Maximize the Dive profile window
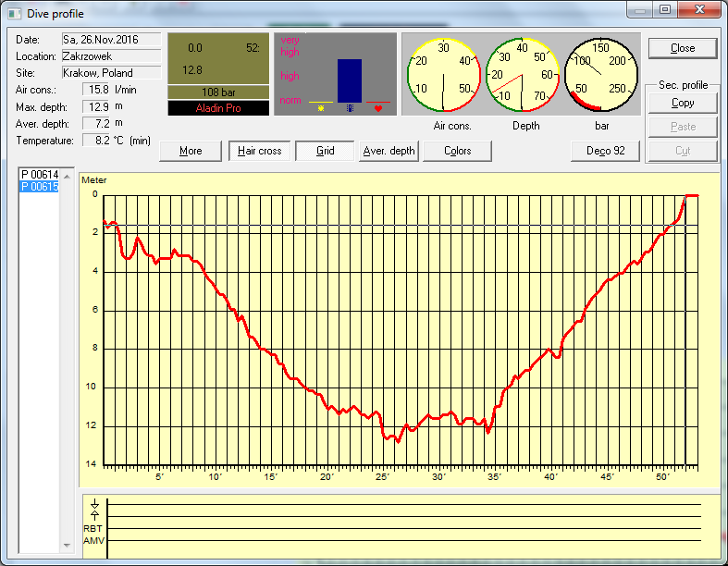Viewport: 728px width, 566px height. pyautogui.click(x=665, y=9)
